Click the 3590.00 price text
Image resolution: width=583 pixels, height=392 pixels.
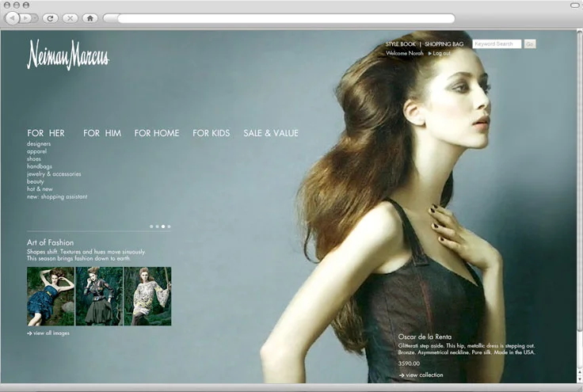409,363
